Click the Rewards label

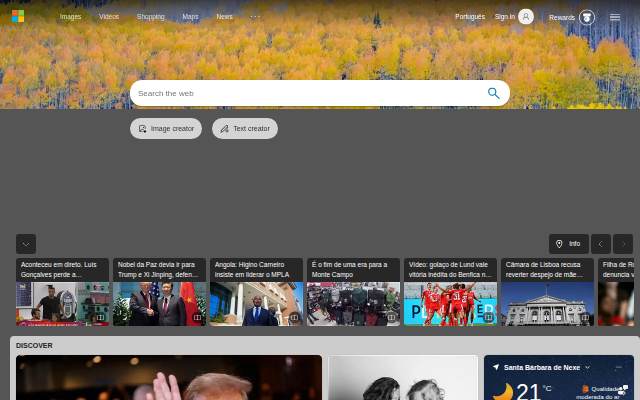coord(562,18)
